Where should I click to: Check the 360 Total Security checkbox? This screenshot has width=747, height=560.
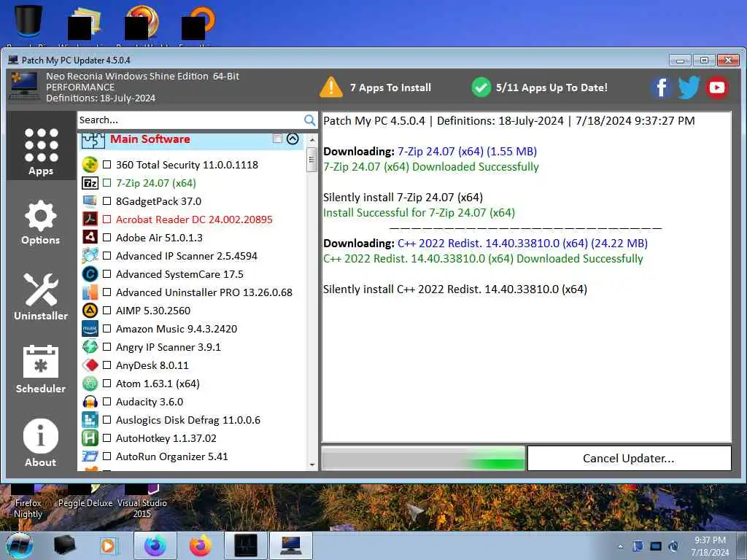(x=107, y=165)
